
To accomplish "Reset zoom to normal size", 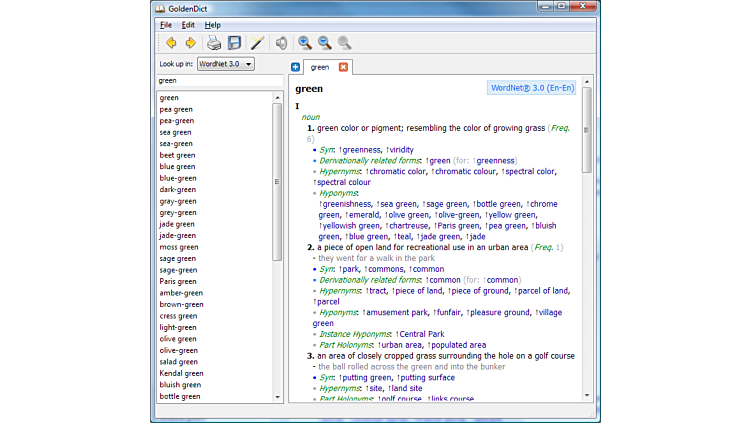I will (x=344, y=43).
